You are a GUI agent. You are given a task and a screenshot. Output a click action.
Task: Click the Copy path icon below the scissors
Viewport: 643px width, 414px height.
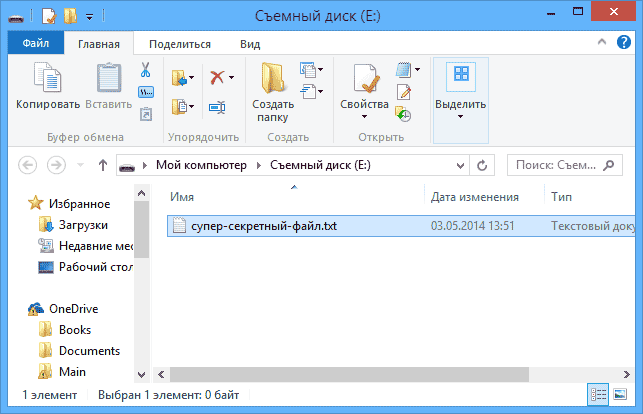point(146,92)
